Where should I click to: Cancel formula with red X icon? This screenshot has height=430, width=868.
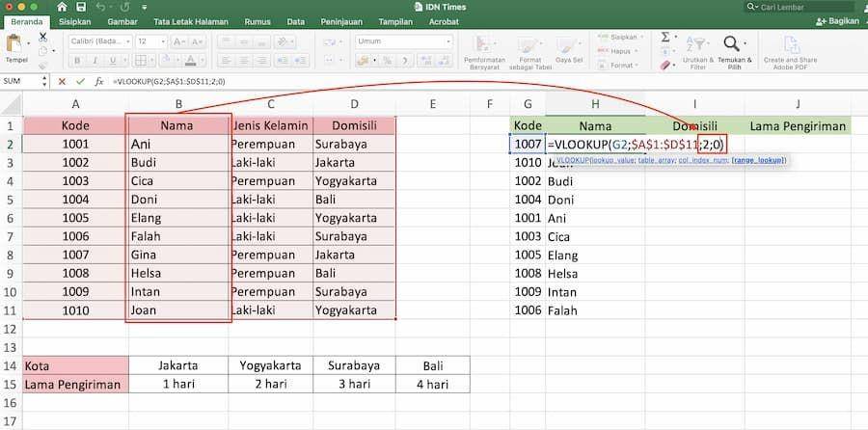(x=62, y=81)
